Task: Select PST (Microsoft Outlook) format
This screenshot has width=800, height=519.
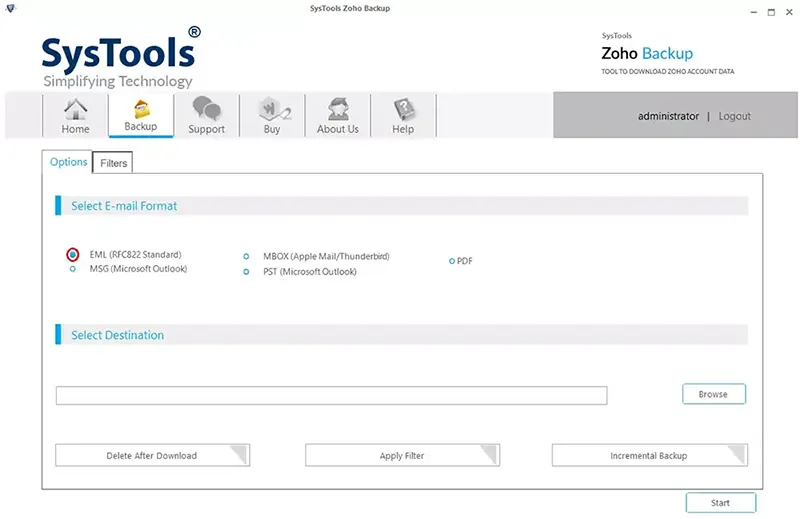Action: click(246, 271)
